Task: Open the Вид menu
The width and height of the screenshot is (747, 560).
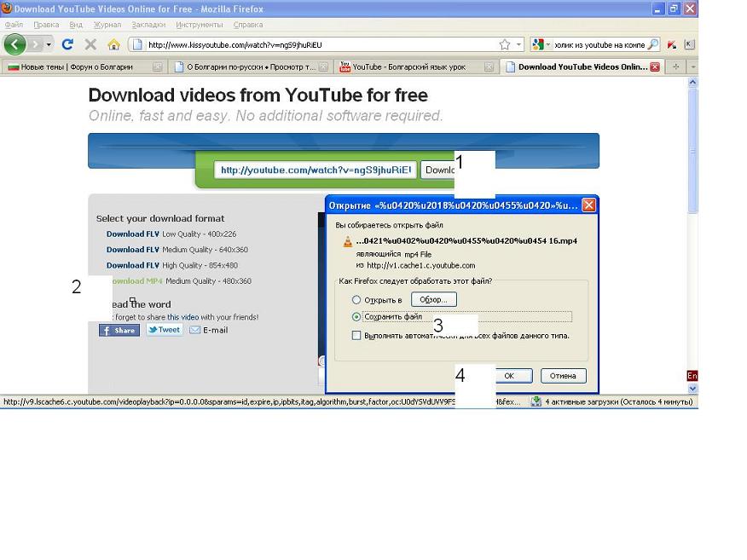Action: coord(76,25)
